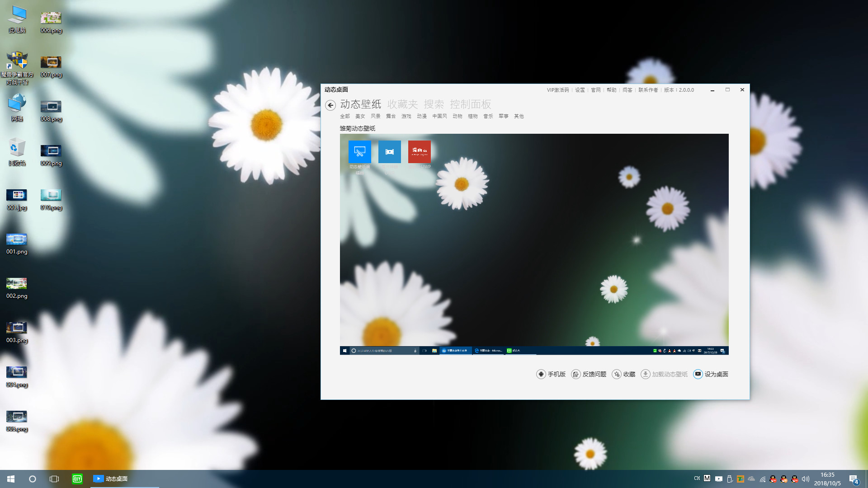The height and width of the screenshot is (488, 868).
Task: Open 设置 from the title bar links
Action: 580,90
